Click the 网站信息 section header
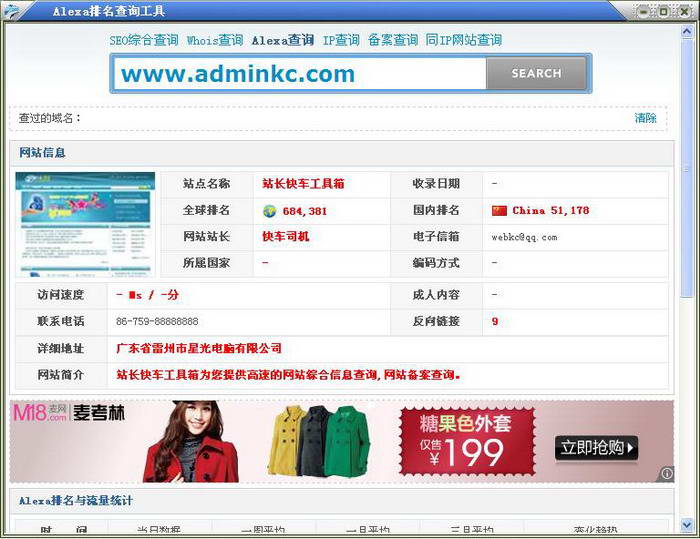The width and height of the screenshot is (700, 539). [x=42, y=153]
